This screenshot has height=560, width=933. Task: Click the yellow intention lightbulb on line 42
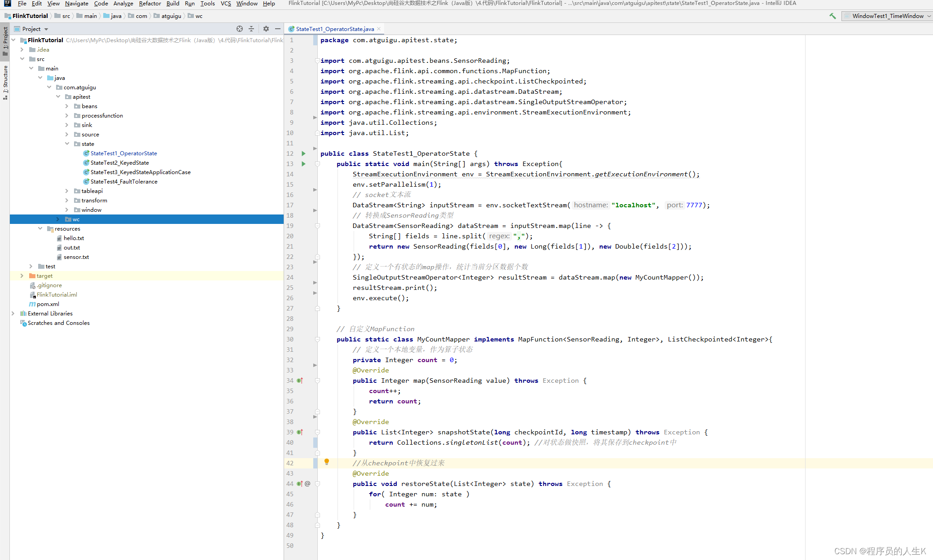[x=327, y=462]
